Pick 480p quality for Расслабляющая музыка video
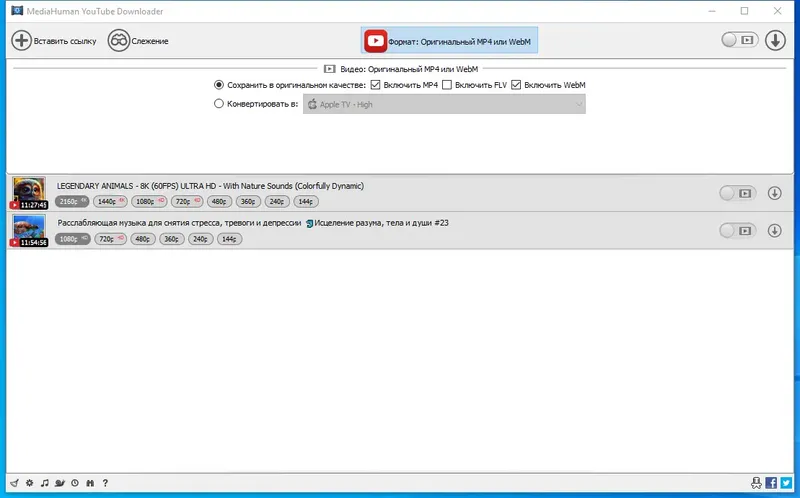The width and height of the screenshot is (800, 498). pyautogui.click(x=143, y=239)
